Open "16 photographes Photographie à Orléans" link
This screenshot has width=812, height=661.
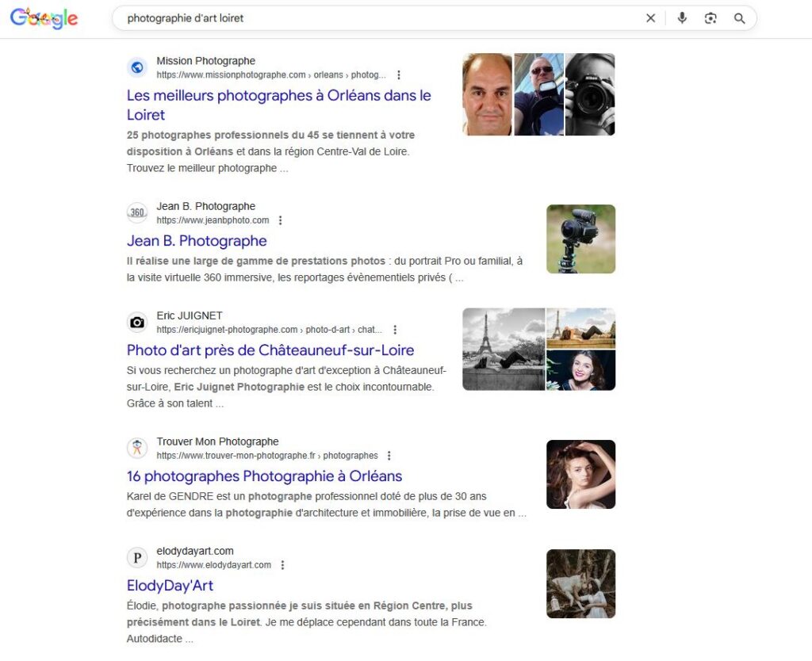point(264,476)
